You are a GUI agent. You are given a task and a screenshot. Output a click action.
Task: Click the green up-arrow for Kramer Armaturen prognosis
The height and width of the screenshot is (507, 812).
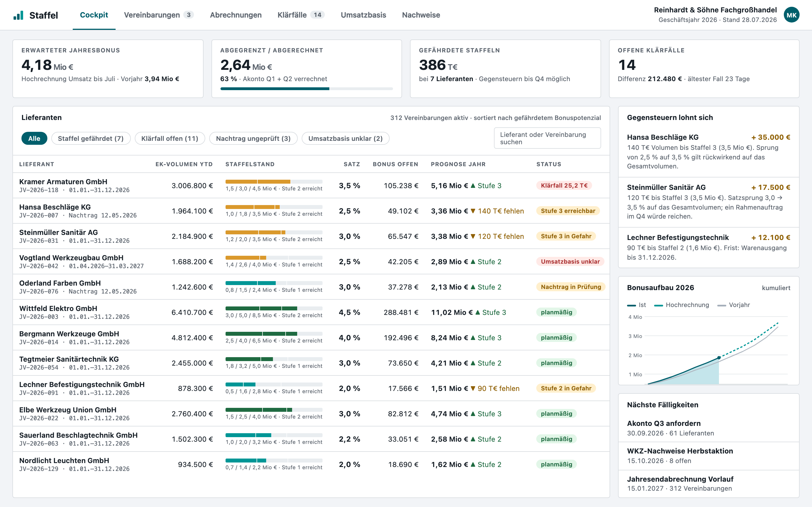(473, 185)
